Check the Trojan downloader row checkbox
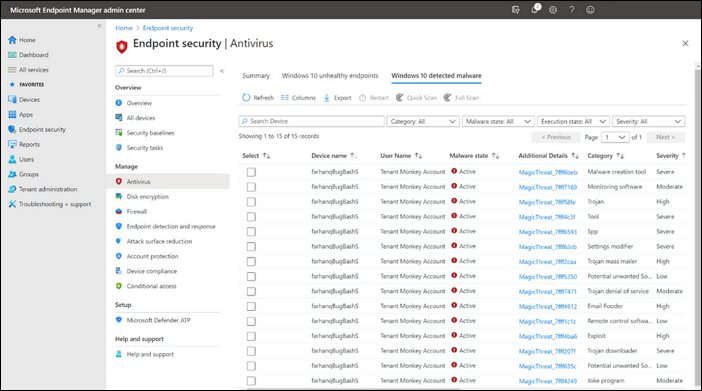The height and width of the screenshot is (391, 702). pos(251,351)
